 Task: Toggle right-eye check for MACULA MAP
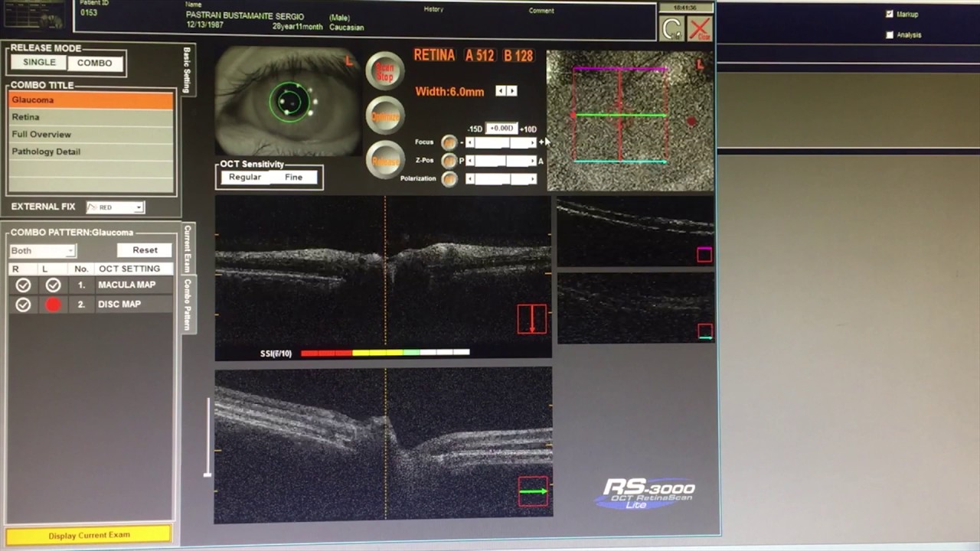(x=23, y=285)
